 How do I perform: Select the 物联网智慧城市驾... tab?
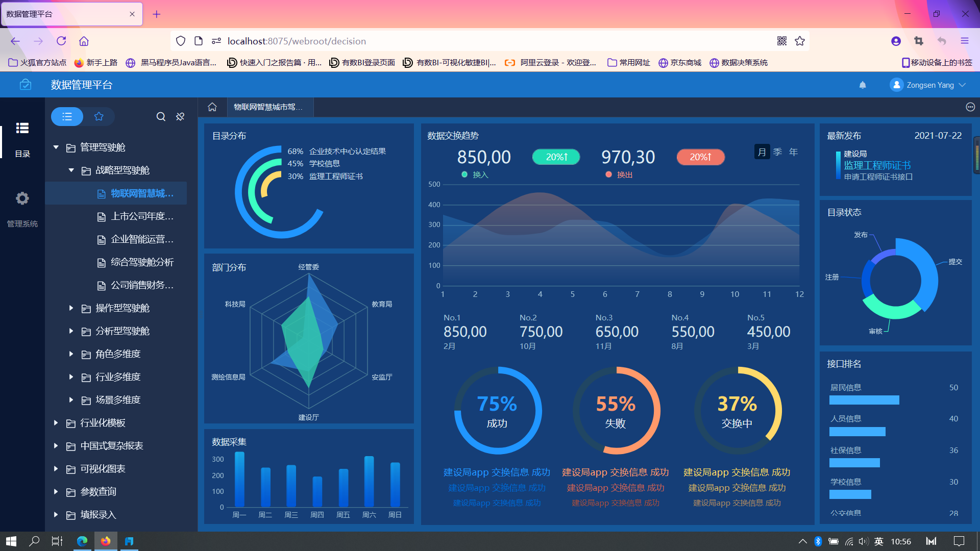pos(269,107)
